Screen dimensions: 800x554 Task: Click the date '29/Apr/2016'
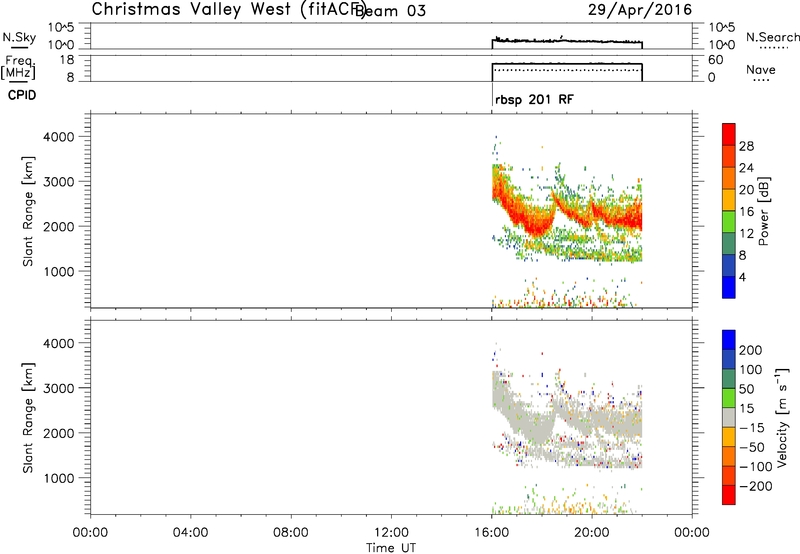click(x=640, y=10)
